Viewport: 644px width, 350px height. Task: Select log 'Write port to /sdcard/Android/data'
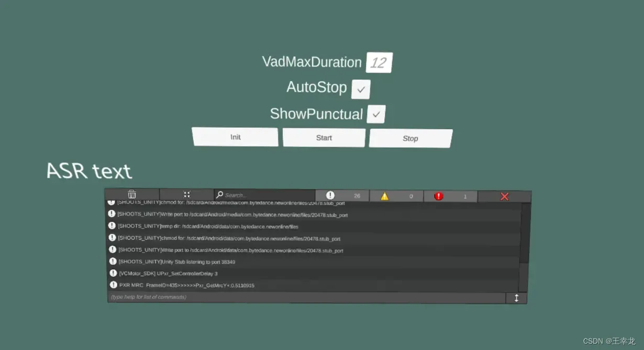pos(314,250)
